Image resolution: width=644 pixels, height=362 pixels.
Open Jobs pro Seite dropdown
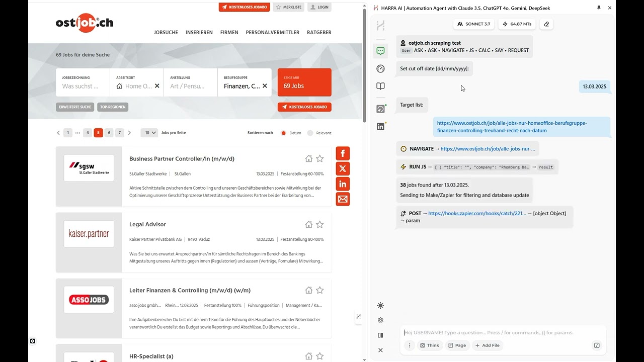point(149,133)
